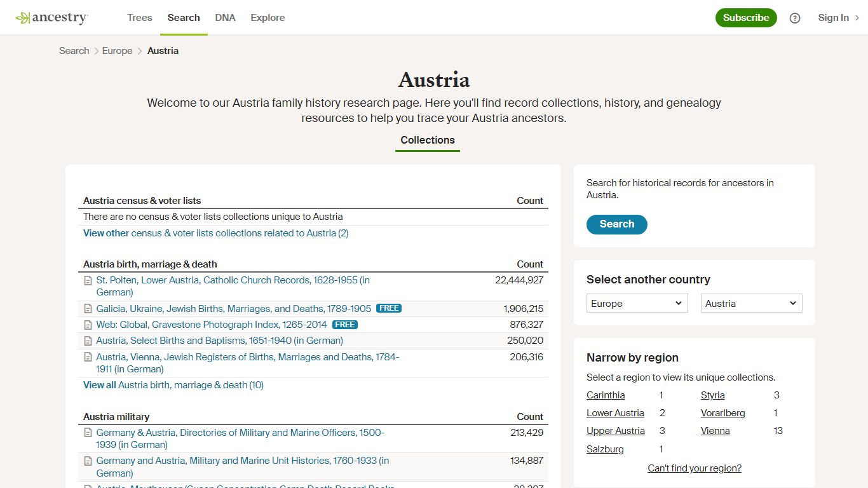
Task: Click the 22,444,927 count value
Action: (x=519, y=280)
